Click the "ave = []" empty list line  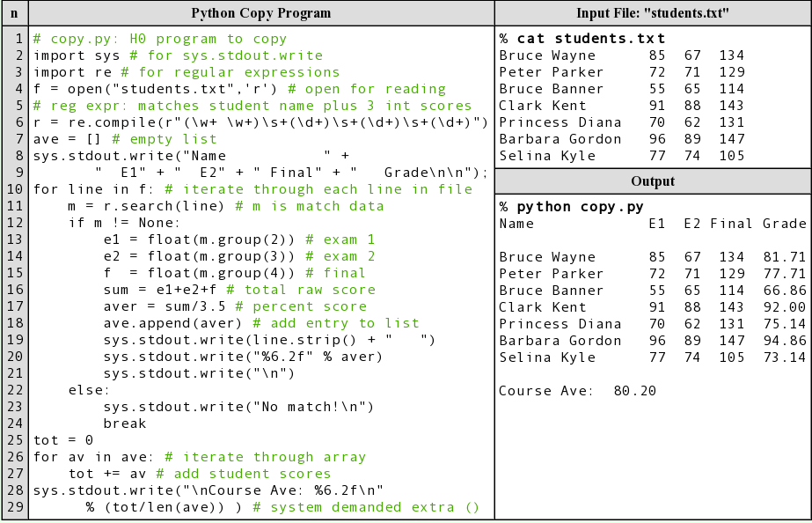coord(125,139)
